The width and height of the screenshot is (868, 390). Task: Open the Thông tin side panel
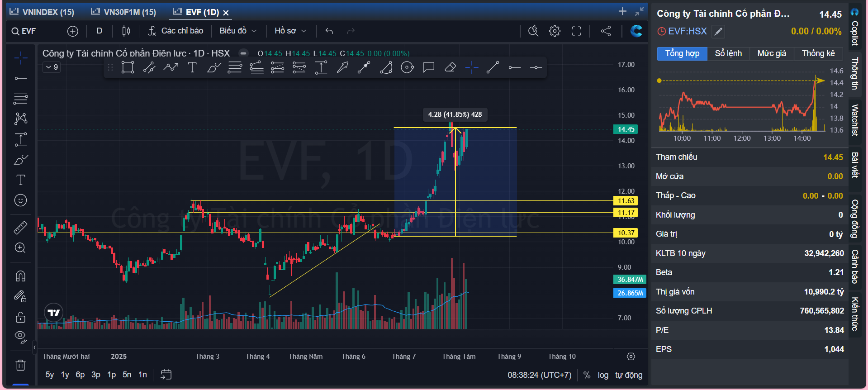pyautogui.click(x=855, y=73)
